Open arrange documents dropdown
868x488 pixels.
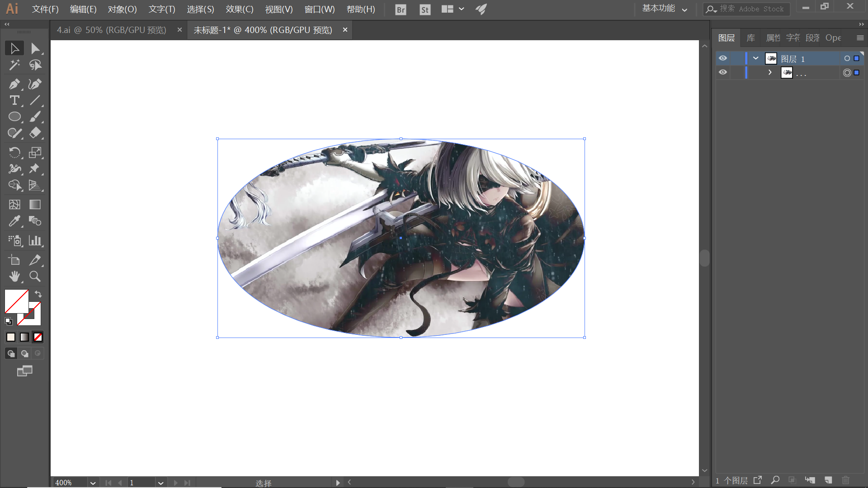pyautogui.click(x=453, y=9)
